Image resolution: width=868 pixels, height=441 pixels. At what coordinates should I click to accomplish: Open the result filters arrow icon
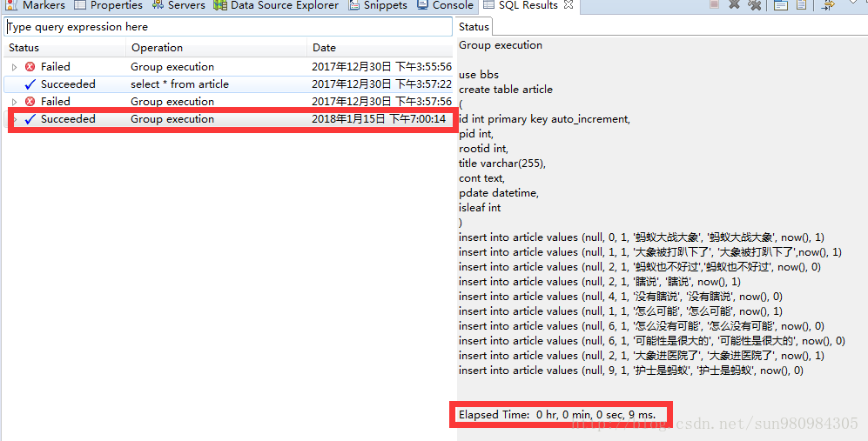[828, 5]
